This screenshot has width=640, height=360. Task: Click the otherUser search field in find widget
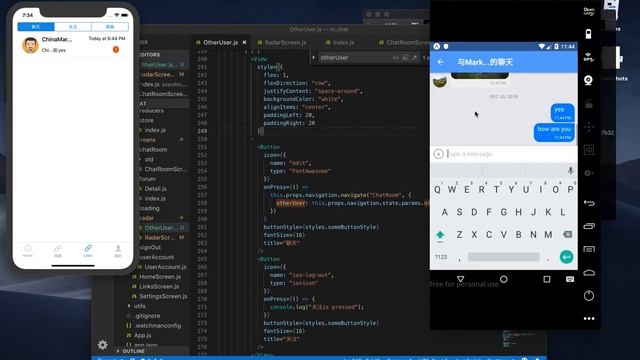(x=354, y=58)
